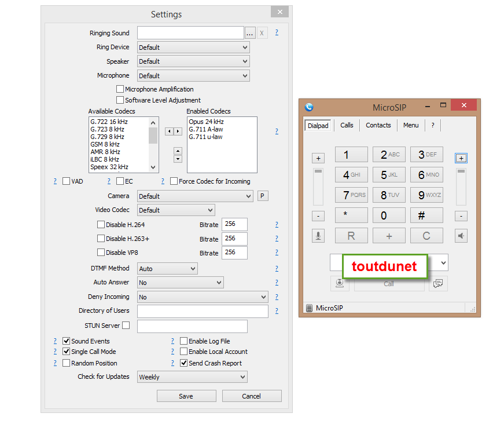
Task: Check Disable H.264 video codec
Action: click(x=101, y=224)
